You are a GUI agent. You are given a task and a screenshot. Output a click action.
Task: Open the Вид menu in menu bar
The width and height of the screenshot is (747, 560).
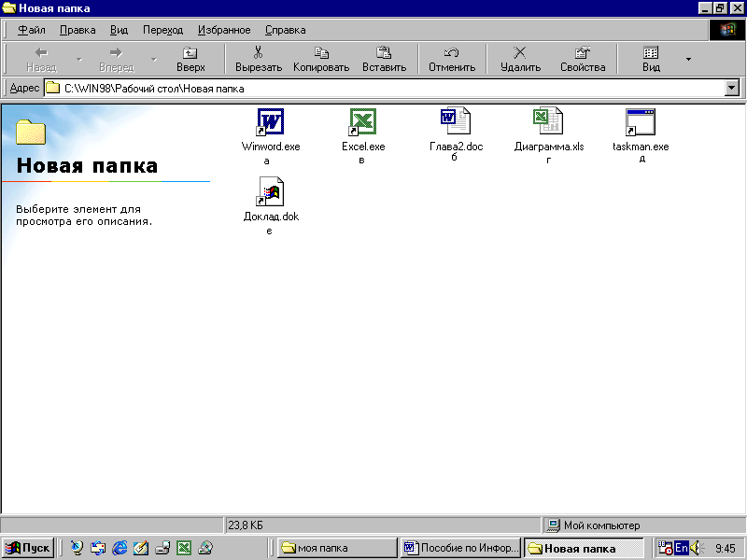pyautogui.click(x=120, y=30)
